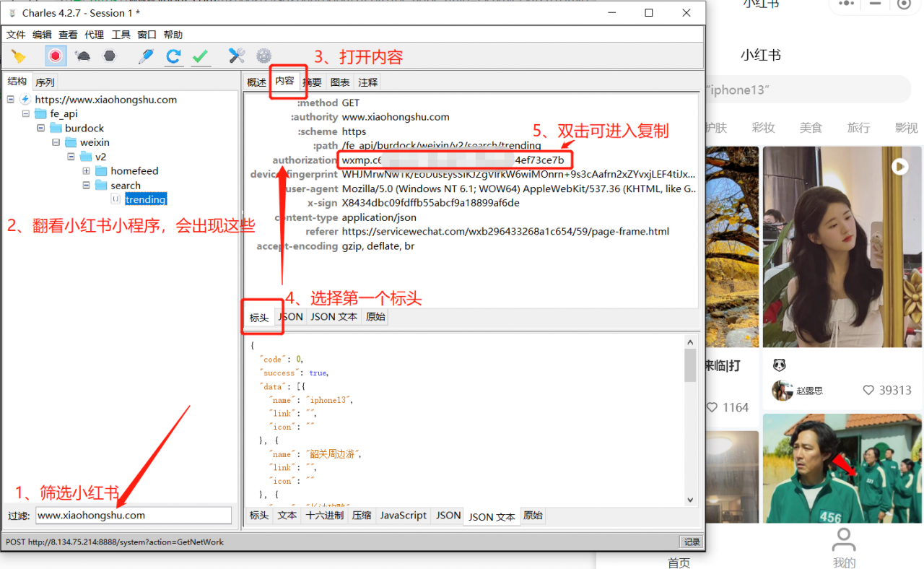This screenshot has width=924, height=569.
Task: Collapse the fe_api folder node
Action: click(x=26, y=114)
